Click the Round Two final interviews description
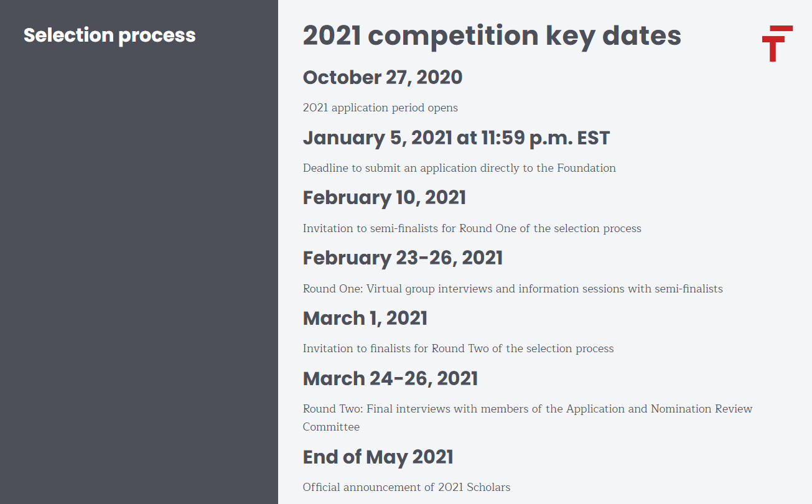Screen dimensions: 812x504 528,418
